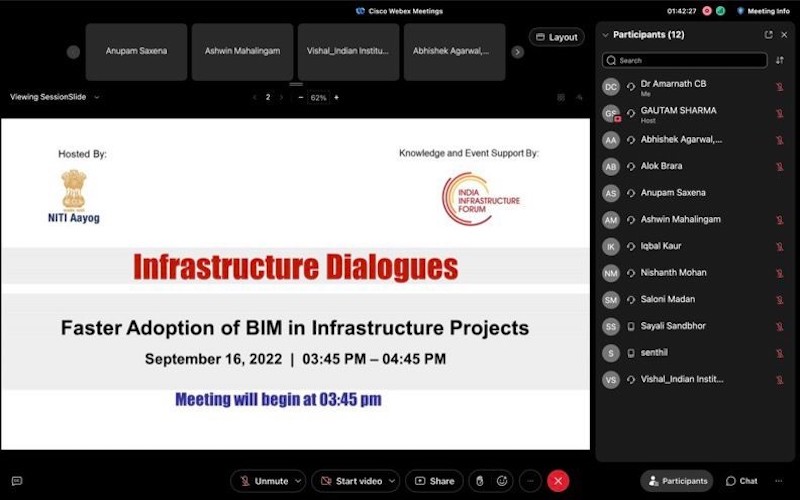Screen dimensions: 800x500
Task: Open more options ellipsis in control bar
Action: [531, 481]
